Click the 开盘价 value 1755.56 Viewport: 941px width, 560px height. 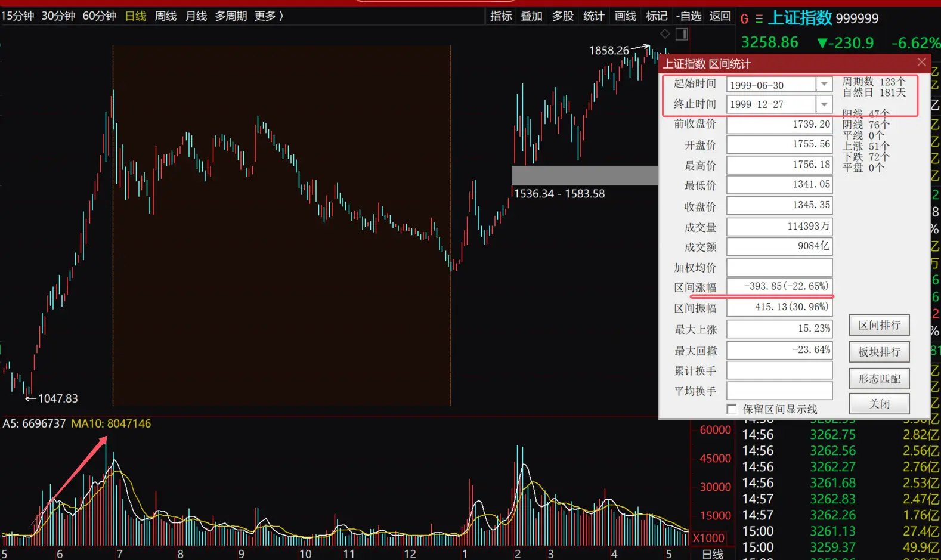click(x=779, y=144)
